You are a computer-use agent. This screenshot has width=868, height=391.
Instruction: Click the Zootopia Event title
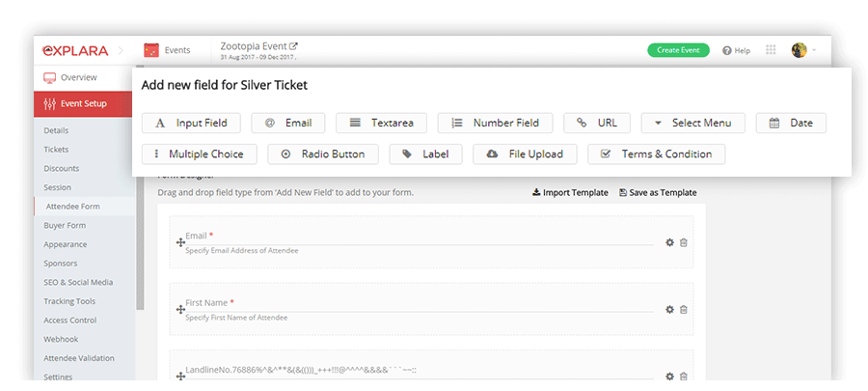coord(254,46)
